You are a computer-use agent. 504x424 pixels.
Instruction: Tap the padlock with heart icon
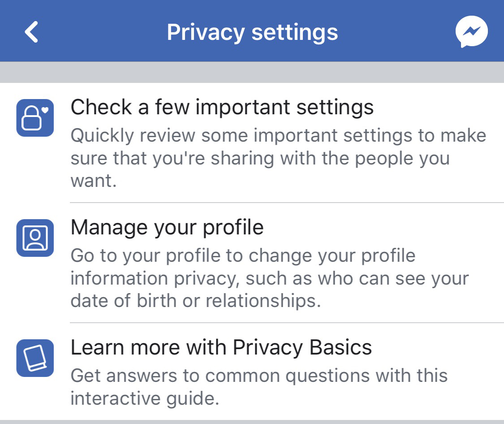click(35, 117)
